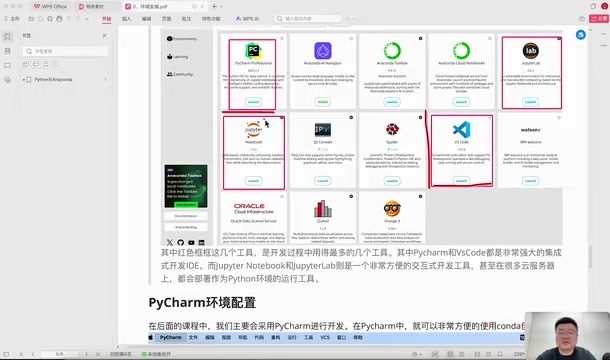Viewport: 610px width, 360px height.
Task: Click the Jupyter Notebook logo in the document
Action: pos(253,129)
